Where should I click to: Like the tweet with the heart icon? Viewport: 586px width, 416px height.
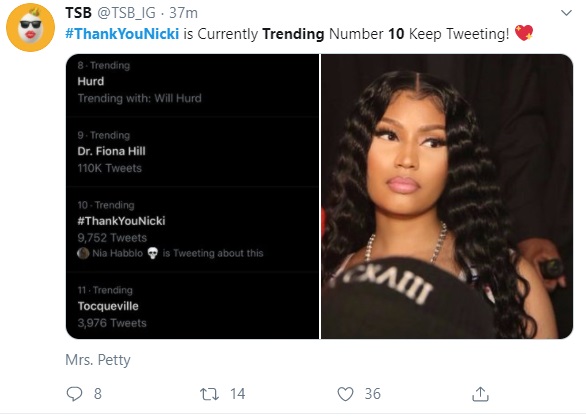pyautogui.click(x=345, y=394)
